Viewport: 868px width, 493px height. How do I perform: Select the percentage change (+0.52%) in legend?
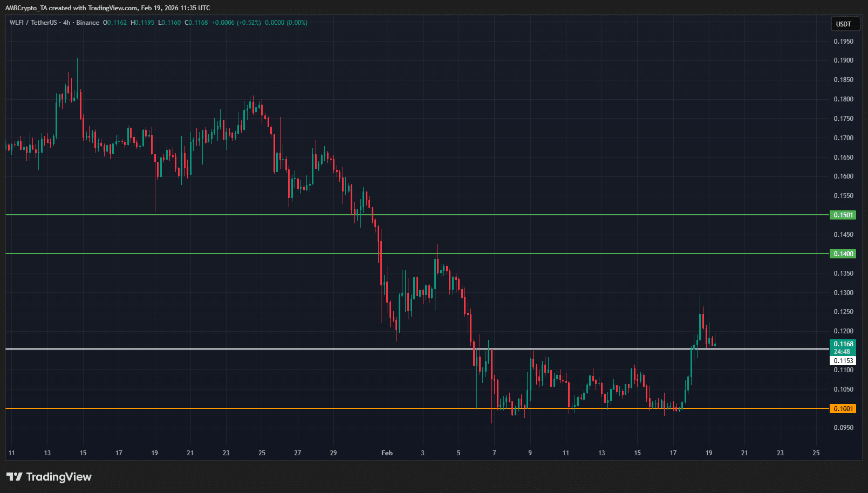249,23
